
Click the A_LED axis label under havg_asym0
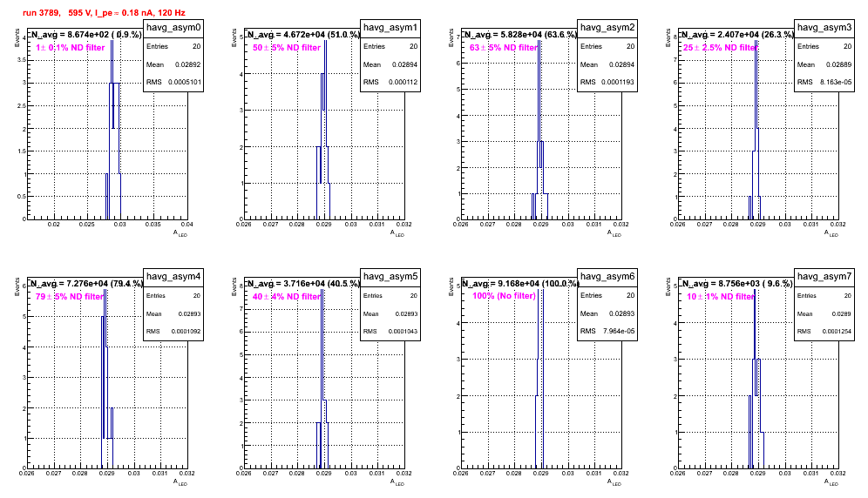[x=180, y=233]
